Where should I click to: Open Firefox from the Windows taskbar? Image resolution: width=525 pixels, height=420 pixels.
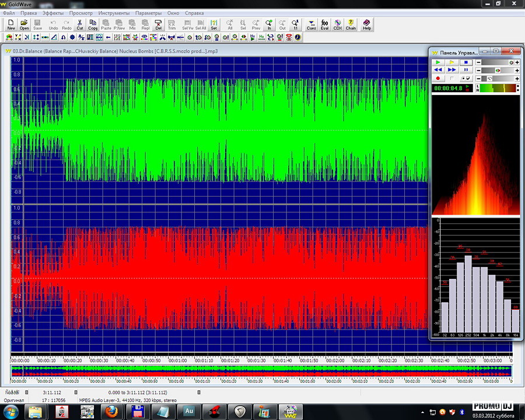pyautogui.click(x=111, y=412)
